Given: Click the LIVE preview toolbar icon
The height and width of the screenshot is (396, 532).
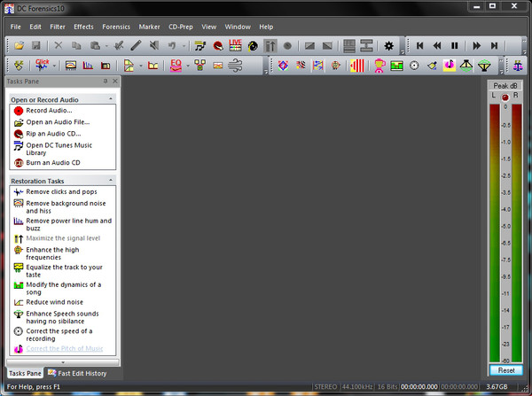Looking at the screenshot, I should pyautogui.click(x=235, y=45).
